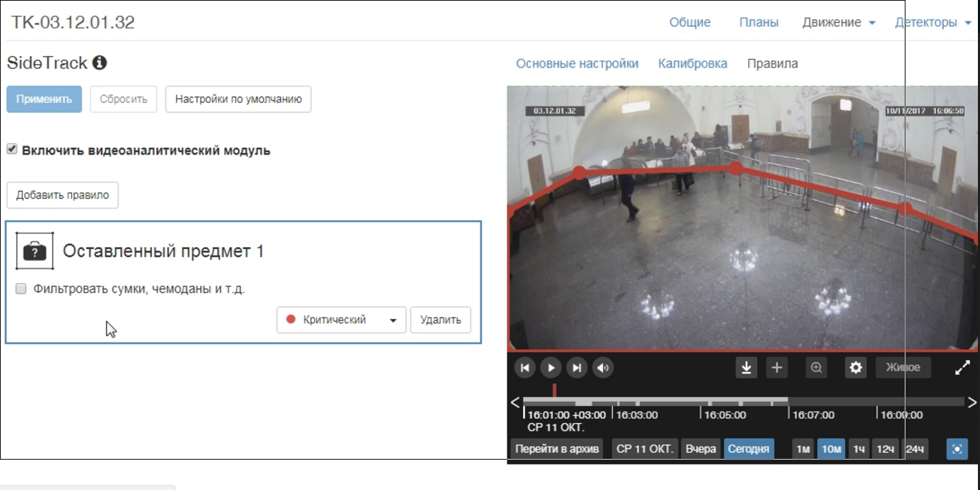Click the left red zone vertex on video
The height and width of the screenshot is (490, 980).
pyautogui.click(x=580, y=172)
